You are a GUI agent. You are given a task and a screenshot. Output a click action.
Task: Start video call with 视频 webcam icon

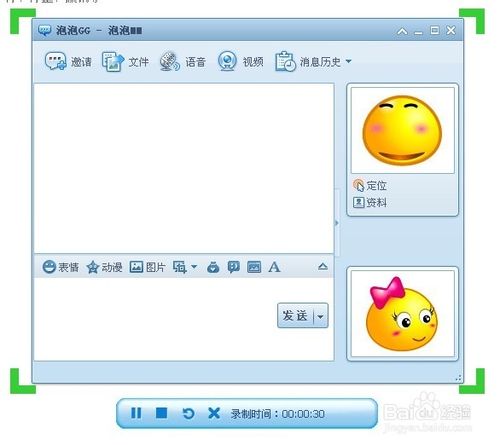tap(227, 61)
